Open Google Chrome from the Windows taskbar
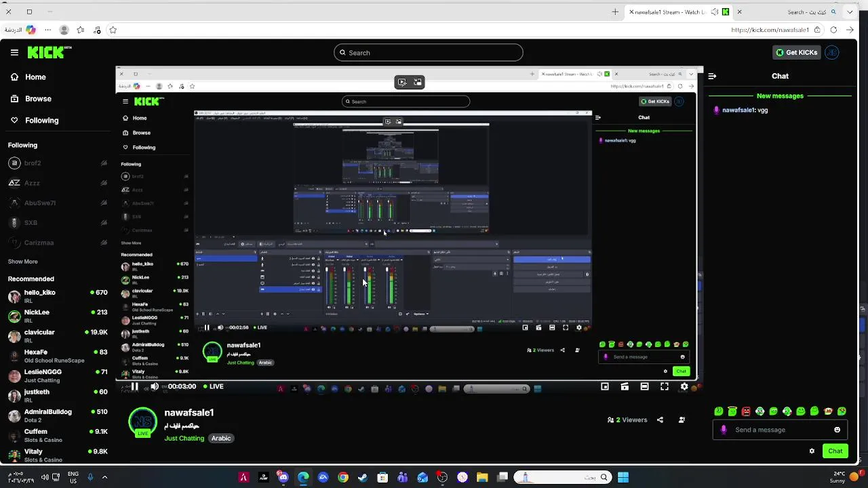The image size is (868, 488). [x=343, y=477]
